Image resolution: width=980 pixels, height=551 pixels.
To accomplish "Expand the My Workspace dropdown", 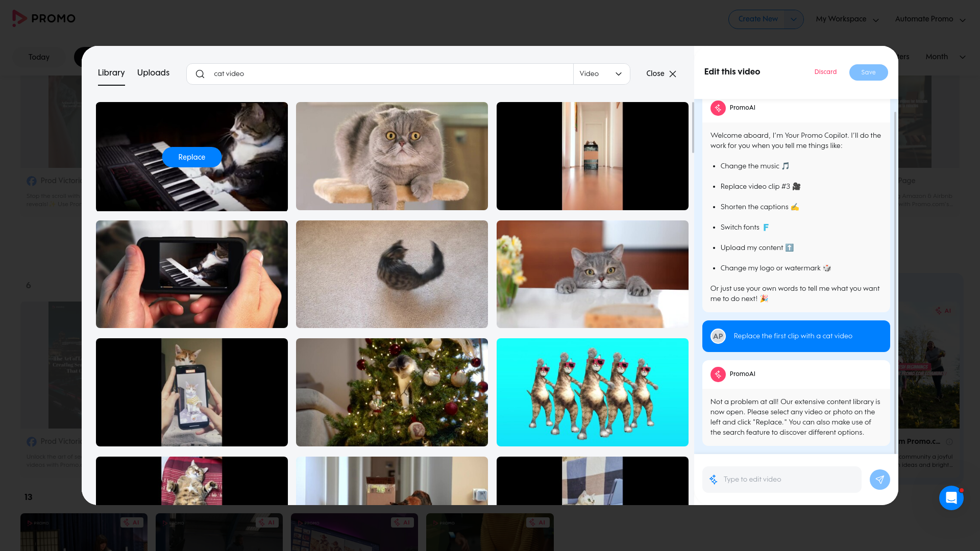I will click(876, 19).
